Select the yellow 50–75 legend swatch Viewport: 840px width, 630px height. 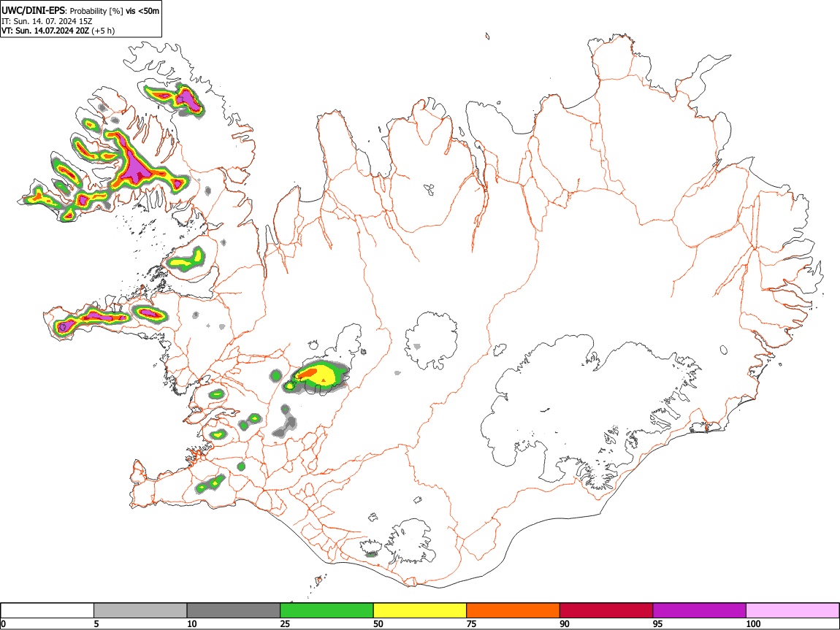(420, 610)
